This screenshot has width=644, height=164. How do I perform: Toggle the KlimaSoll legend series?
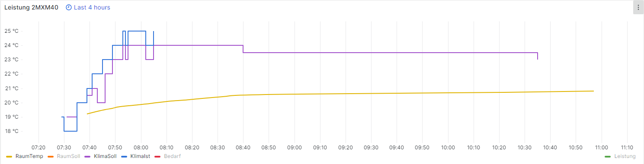(x=105, y=156)
